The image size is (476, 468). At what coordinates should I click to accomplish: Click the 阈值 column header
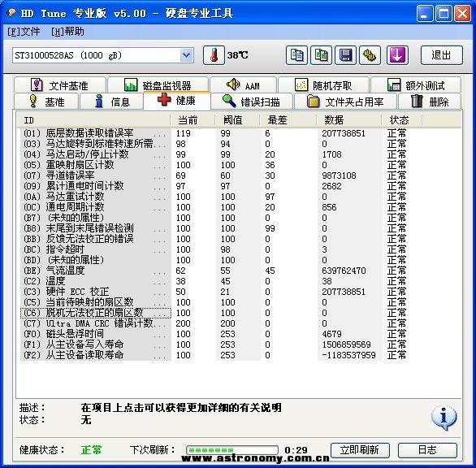[237, 120]
